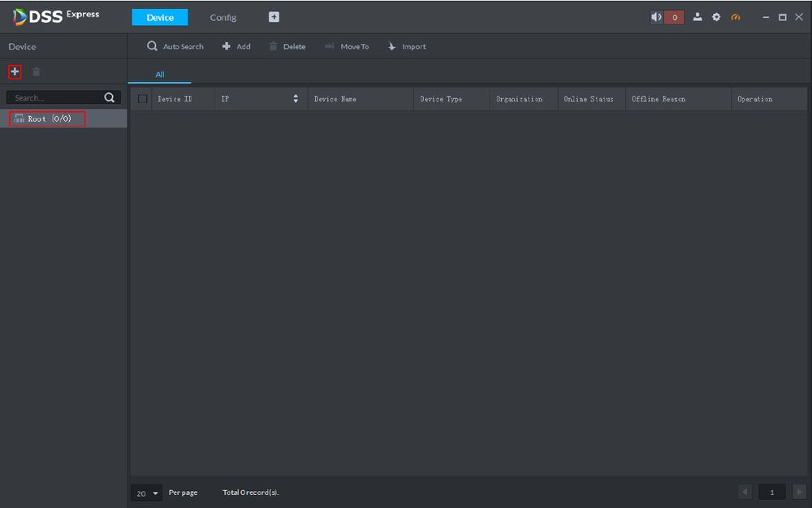Click the orange gauge status icon

(736, 17)
